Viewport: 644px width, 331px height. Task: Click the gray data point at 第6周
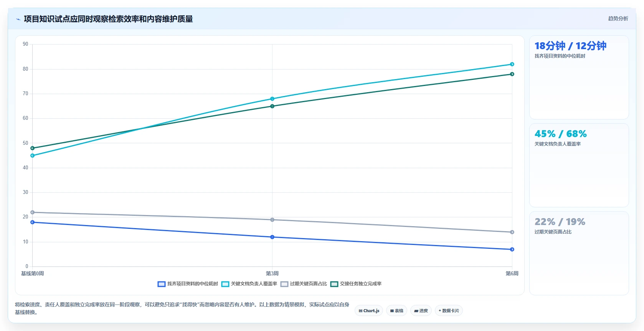(512, 232)
